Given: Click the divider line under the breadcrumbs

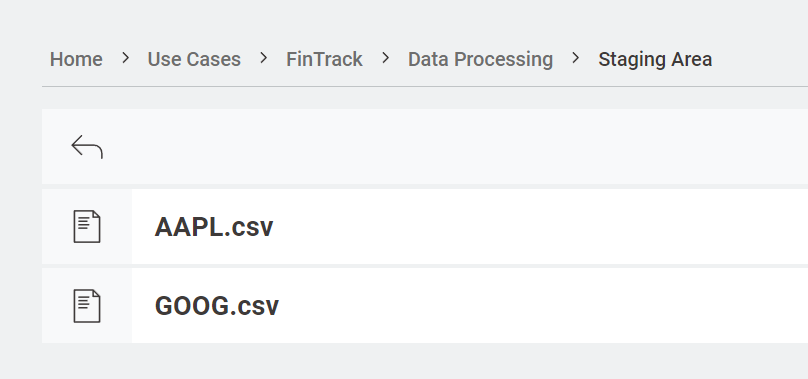Looking at the screenshot, I should [425, 87].
